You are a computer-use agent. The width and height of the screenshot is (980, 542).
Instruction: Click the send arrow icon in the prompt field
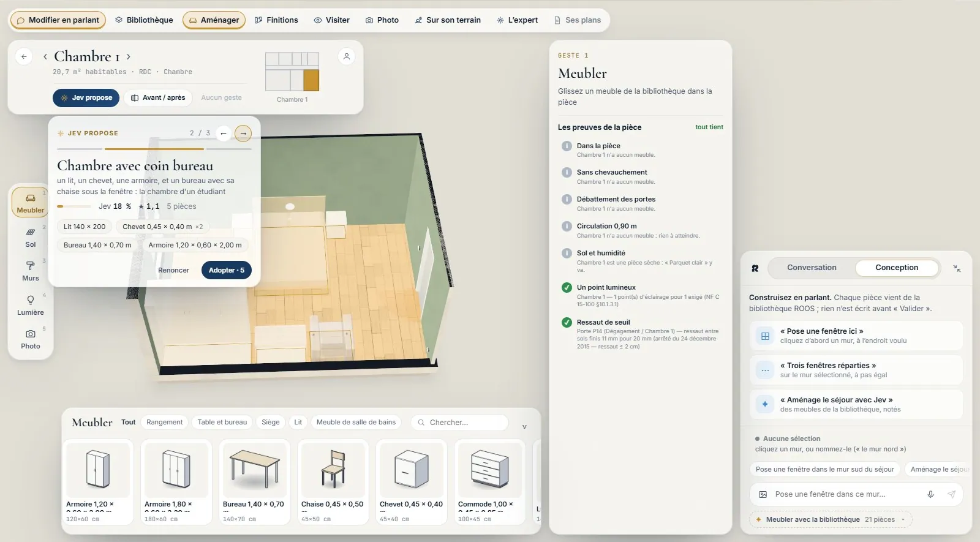pos(951,494)
